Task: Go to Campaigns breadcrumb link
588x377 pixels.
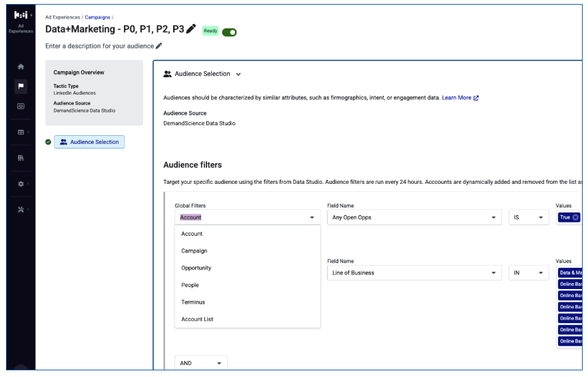Action: (x=97, y=17)
